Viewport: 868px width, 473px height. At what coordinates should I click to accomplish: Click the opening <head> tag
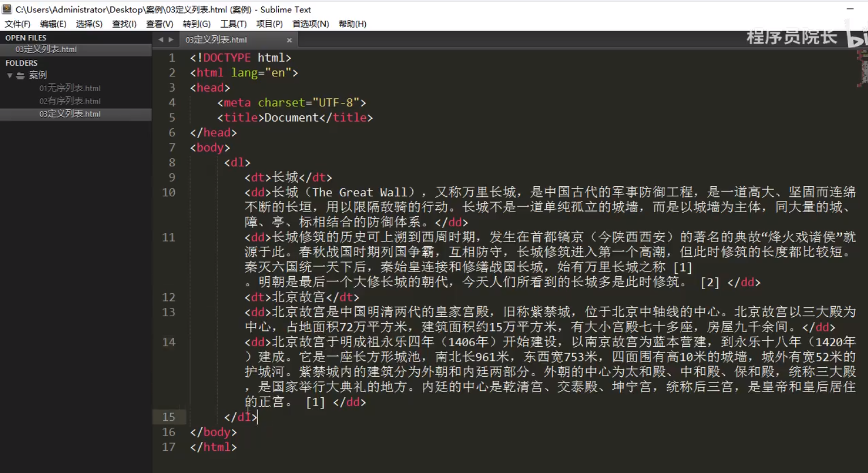click(210, 88)
